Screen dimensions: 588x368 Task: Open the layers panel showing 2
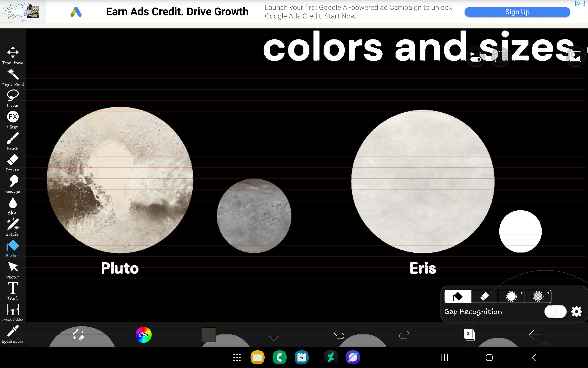tap(469, 335)
